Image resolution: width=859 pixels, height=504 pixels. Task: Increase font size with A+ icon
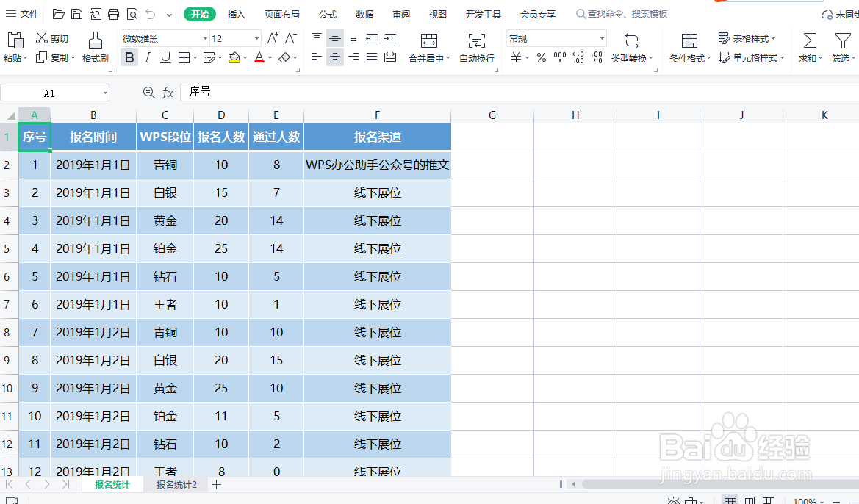click(x=273, y=38)
